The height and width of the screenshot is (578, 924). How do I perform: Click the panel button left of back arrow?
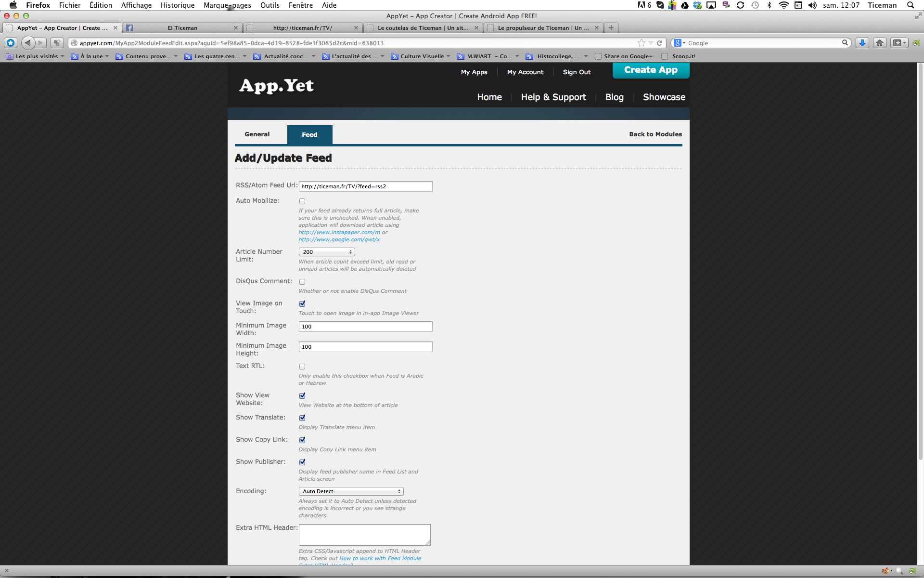click(11, 43)
